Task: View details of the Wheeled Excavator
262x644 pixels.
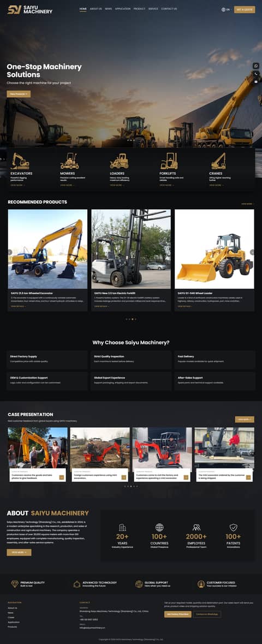Action: [x=18, y=306]
